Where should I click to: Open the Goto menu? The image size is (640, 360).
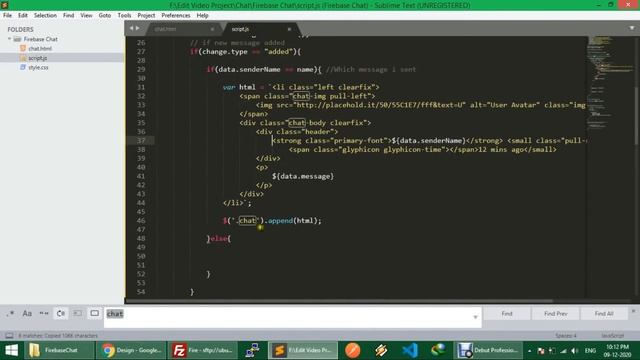(104, 15)
